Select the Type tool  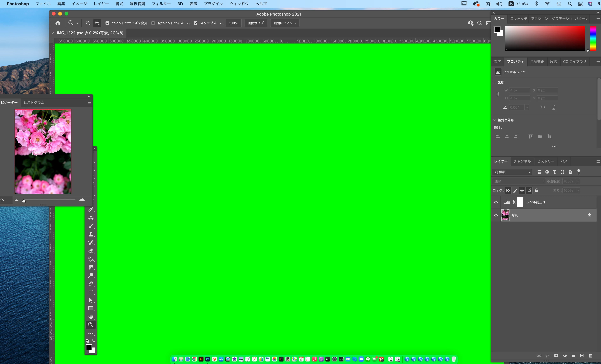(91, 292)
